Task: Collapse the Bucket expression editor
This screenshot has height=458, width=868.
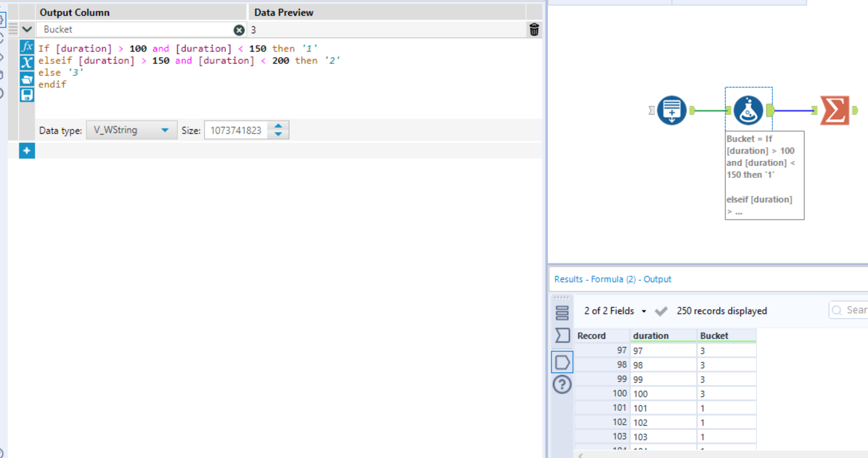Action: tap(27, 29)
